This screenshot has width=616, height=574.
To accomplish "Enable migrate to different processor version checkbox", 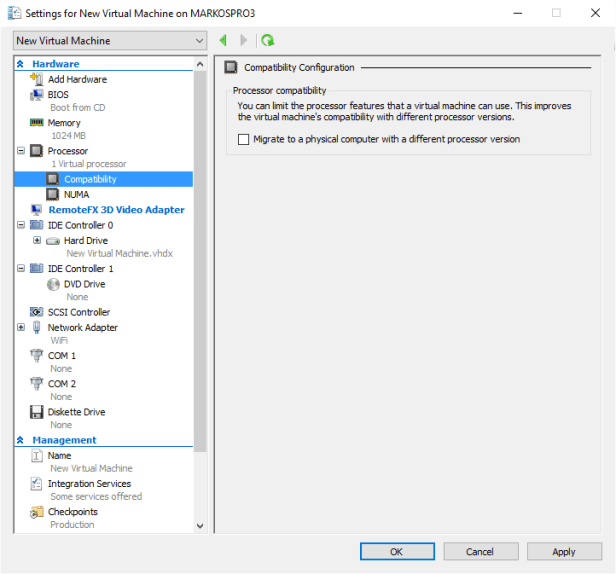I will point(243,140).
